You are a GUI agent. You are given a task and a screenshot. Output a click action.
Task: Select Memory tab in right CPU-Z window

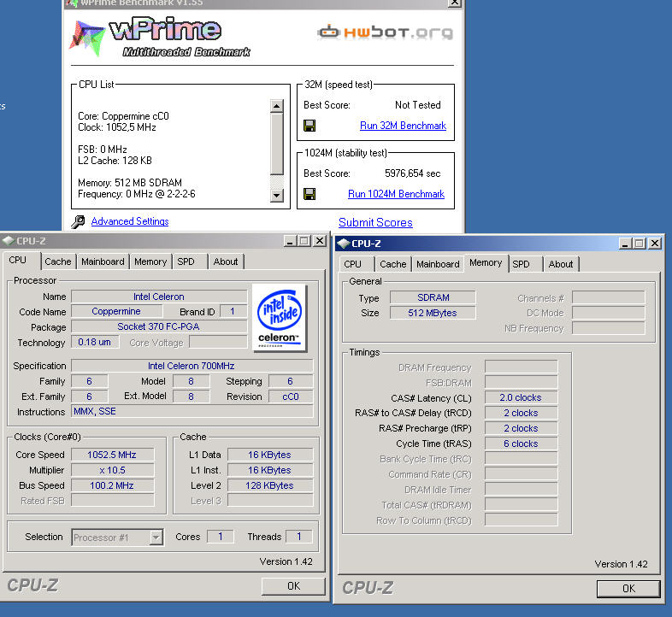tap(486, 262)
